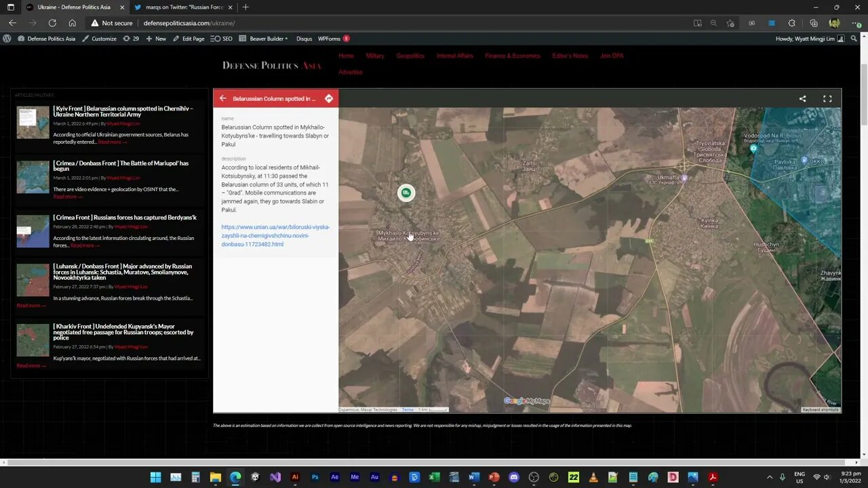Launch Adobe Illustrator from the taskbar
868x488 pixels.
coord(295,477)
